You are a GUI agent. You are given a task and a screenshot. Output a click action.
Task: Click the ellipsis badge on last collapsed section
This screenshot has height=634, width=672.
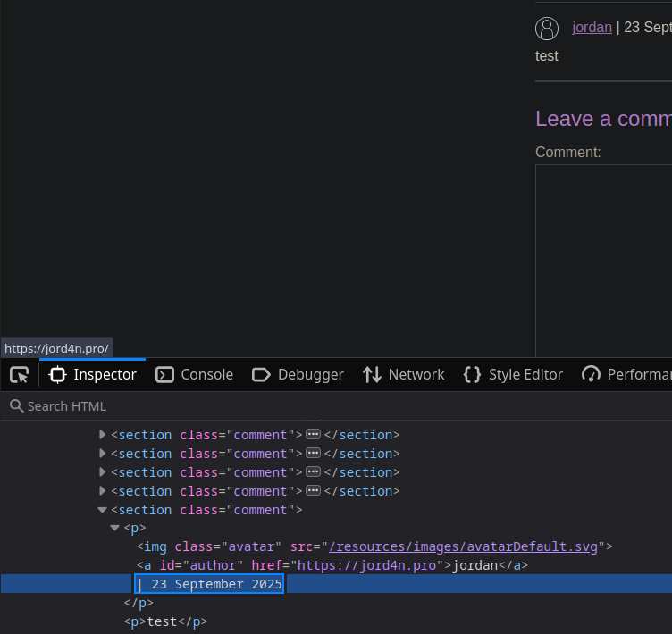click(x=313, y=491)
